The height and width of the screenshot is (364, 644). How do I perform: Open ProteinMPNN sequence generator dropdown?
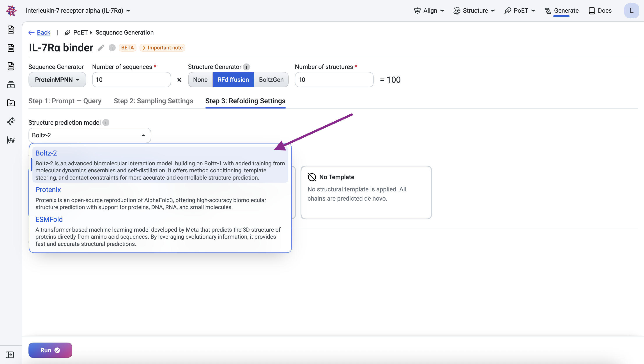pyautogui.click(x=57, y=80)
